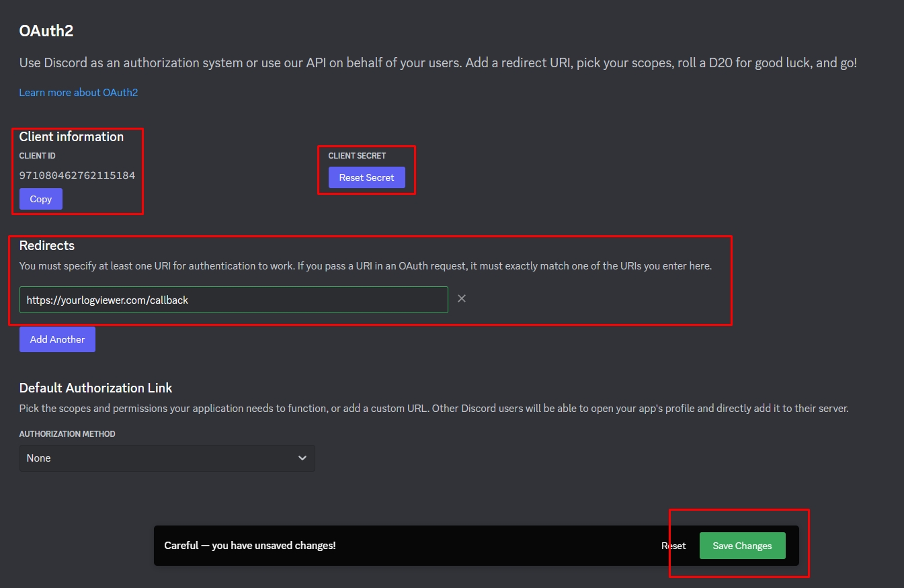Add another redirect URI
This screenshot has height=588, width=904.
[57, 339]
